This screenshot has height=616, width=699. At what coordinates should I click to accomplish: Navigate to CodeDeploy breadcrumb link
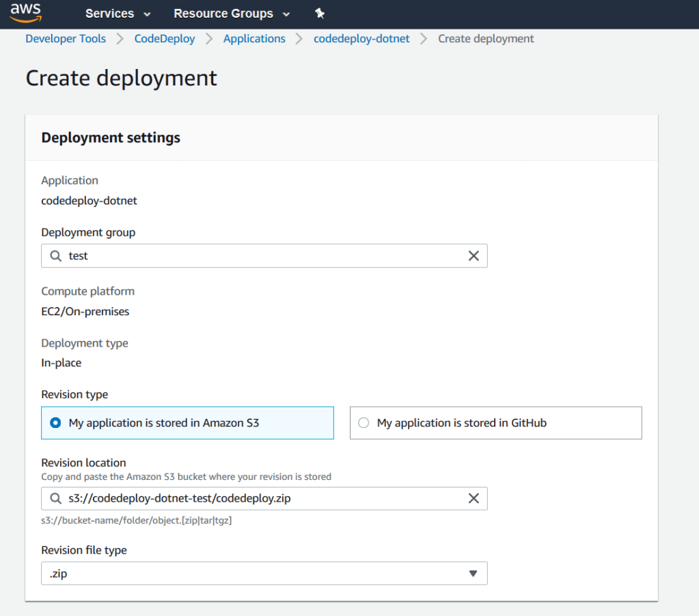(x=165, y=39)
